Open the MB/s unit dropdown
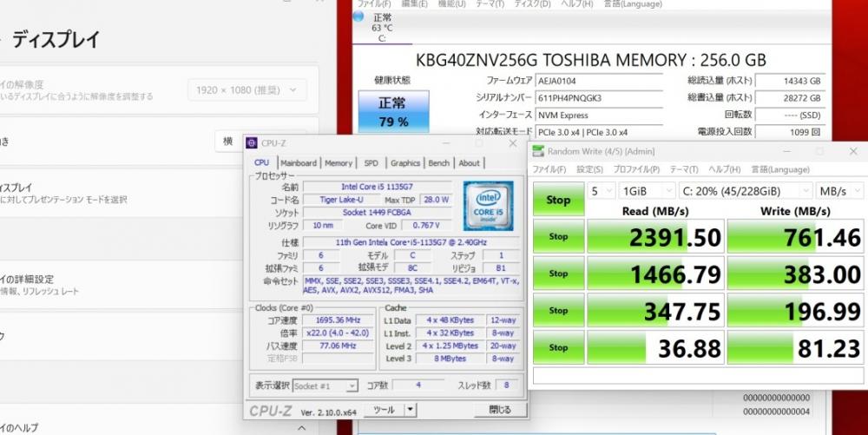 tap(839, 191)
